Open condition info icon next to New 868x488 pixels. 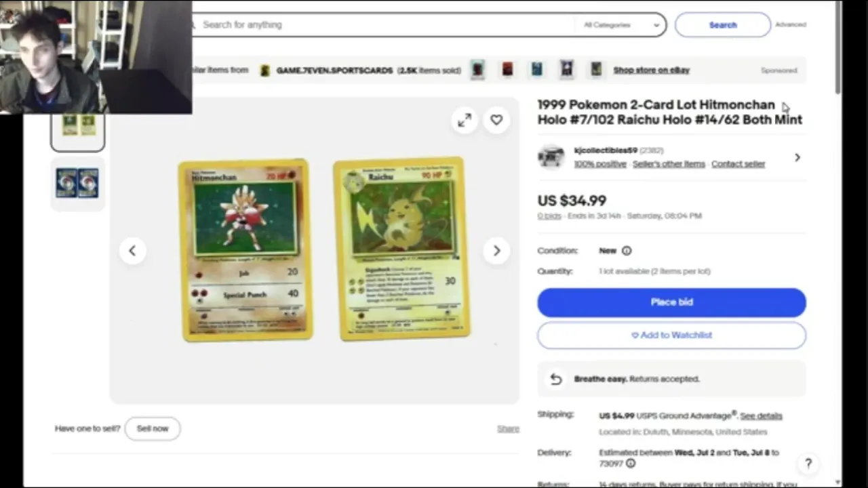coord(627,251)
